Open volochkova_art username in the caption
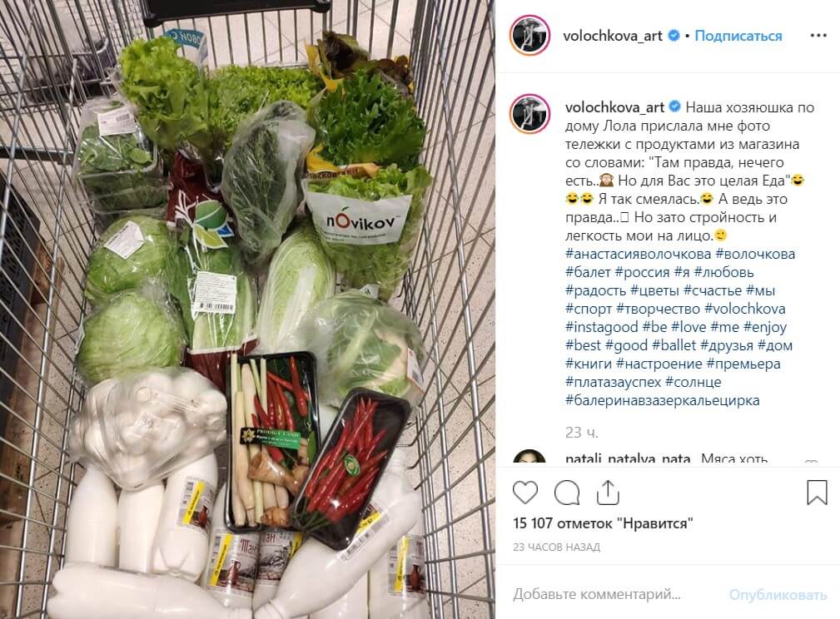Screen dimensions: 840x619 pos(614,107)
